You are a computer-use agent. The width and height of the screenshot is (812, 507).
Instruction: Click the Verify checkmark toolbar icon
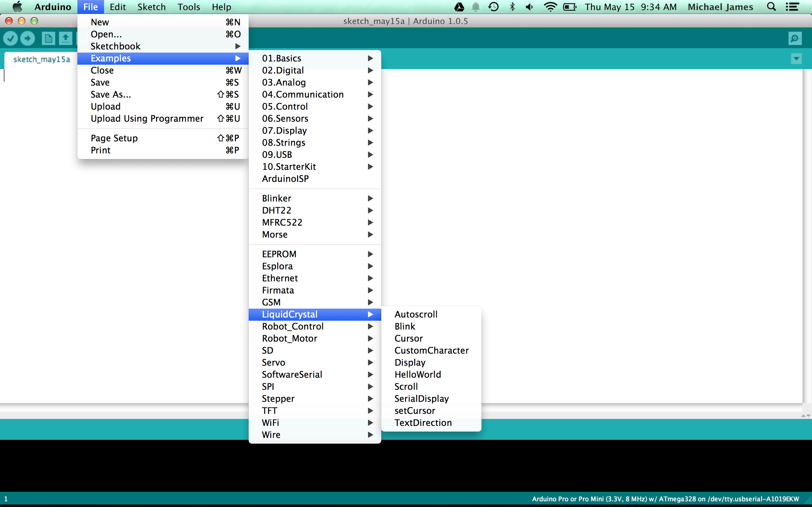tap(10, 39)
